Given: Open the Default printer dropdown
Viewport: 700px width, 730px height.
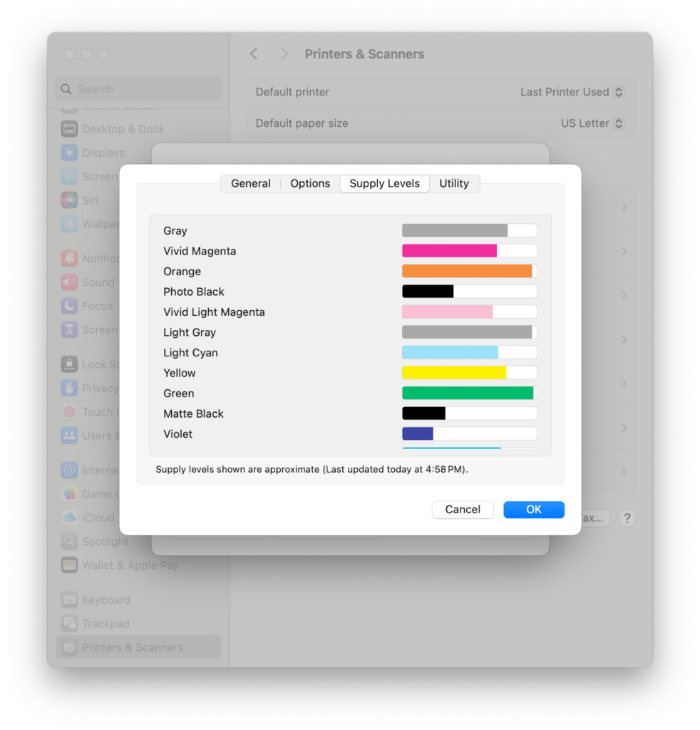Looking at the screenshot, I should coord(617,91).
